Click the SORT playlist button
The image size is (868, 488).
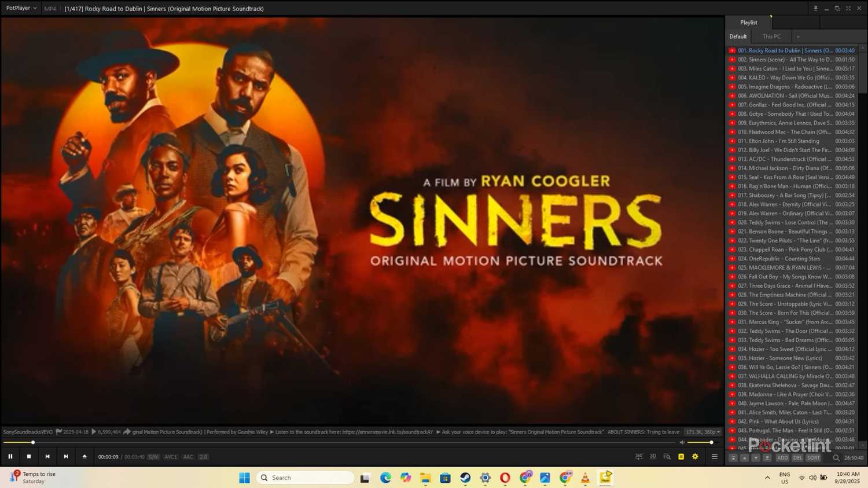coord(814,458)
